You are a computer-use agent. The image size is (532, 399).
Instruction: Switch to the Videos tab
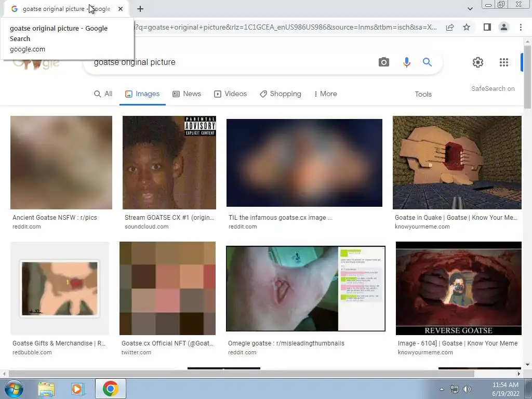coord(230,94)
